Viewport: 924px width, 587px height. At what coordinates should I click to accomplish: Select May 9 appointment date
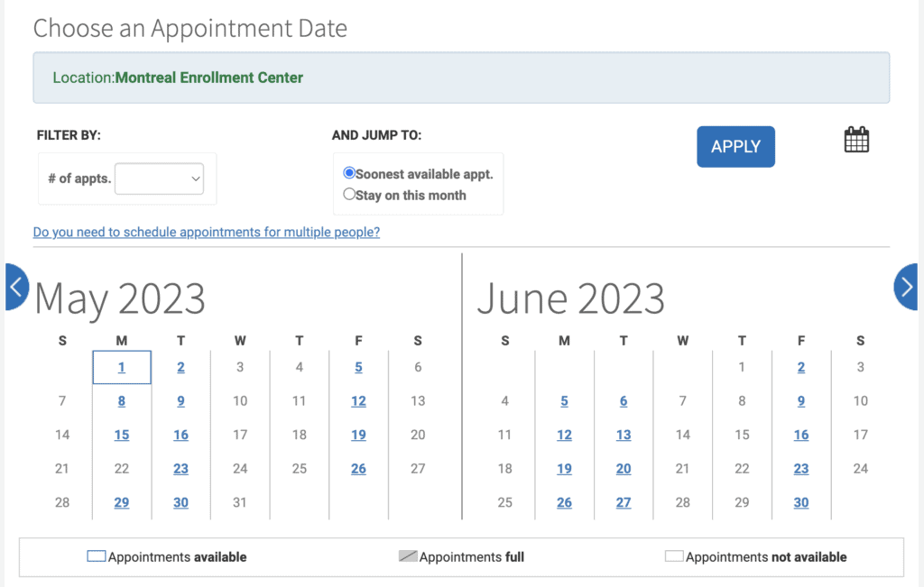tap(180, 400)
